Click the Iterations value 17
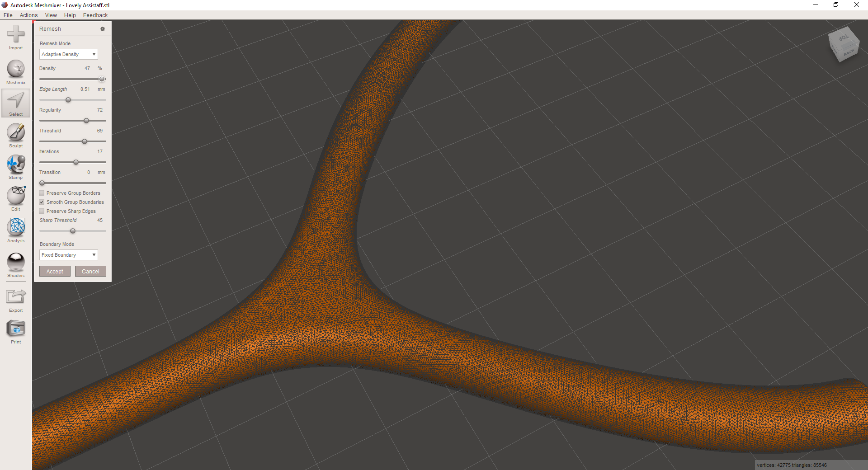 point(100,151)
